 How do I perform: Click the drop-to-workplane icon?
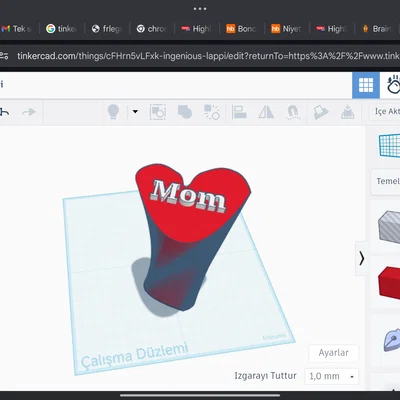point(348,112)
